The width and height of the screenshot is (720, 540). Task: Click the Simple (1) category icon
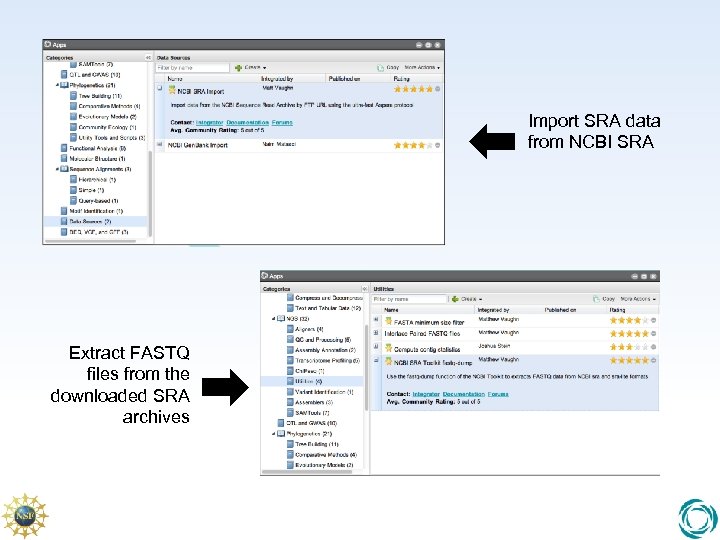coord(73,190)
